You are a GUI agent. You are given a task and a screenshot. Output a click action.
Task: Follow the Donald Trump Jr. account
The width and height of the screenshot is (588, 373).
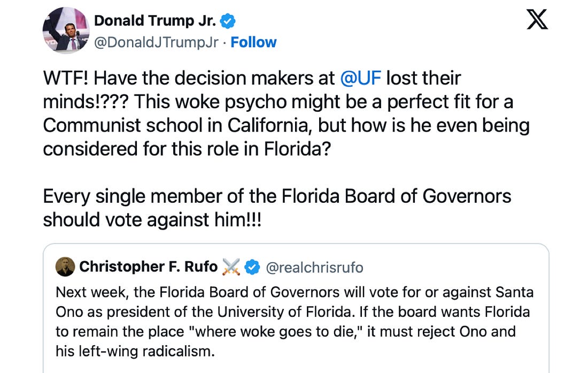coord(254,42)
